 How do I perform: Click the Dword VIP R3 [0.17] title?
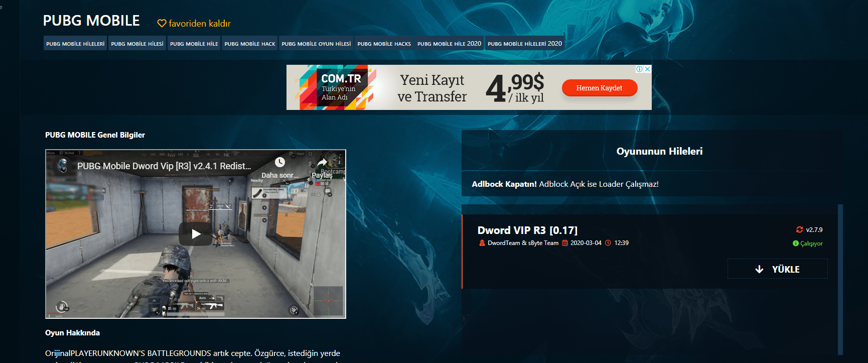click(x=527, y=230)
